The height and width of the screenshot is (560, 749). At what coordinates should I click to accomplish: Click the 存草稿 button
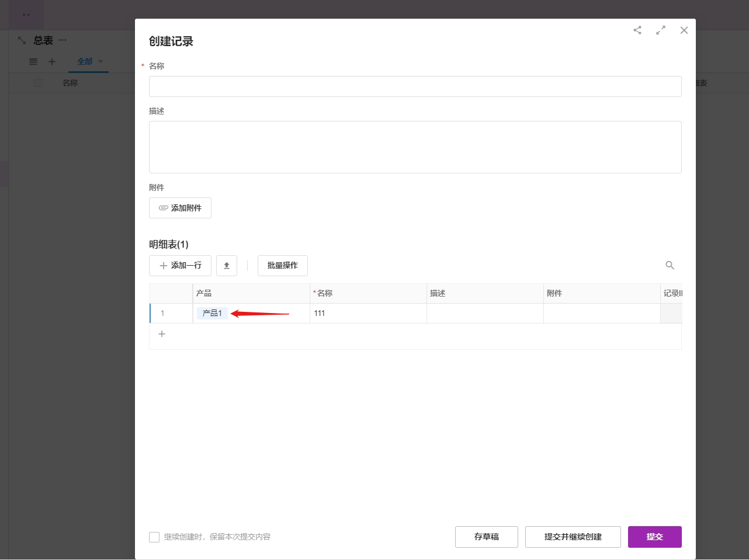tap(486, 537)
